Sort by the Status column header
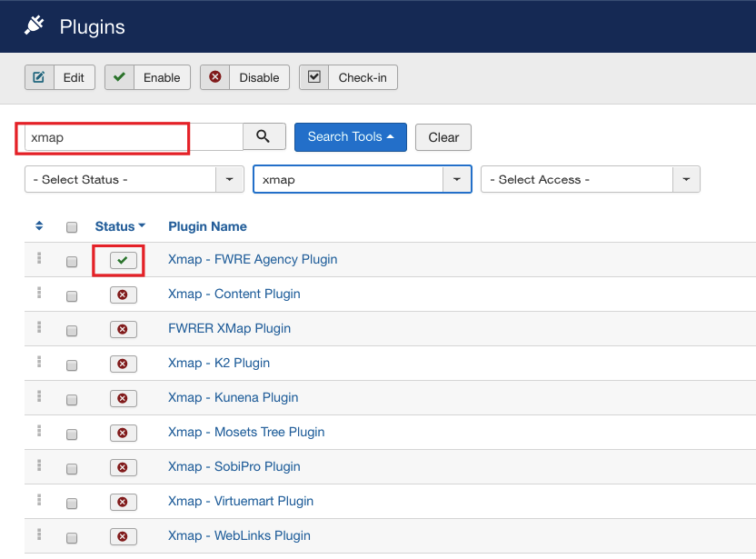The height and width of the screenshot is (559, 756). point(120,226)
